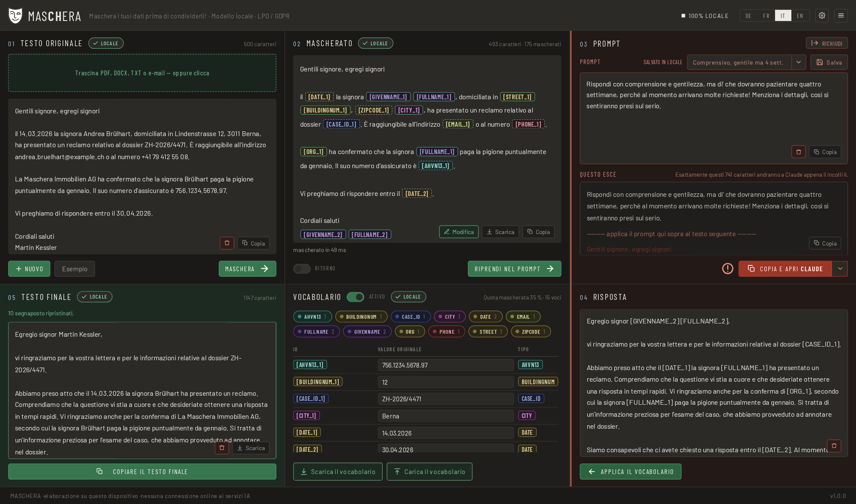The width and height of the screenshot is (856, 504).
Task: Switch language to EN
Action: pos(800,16)
